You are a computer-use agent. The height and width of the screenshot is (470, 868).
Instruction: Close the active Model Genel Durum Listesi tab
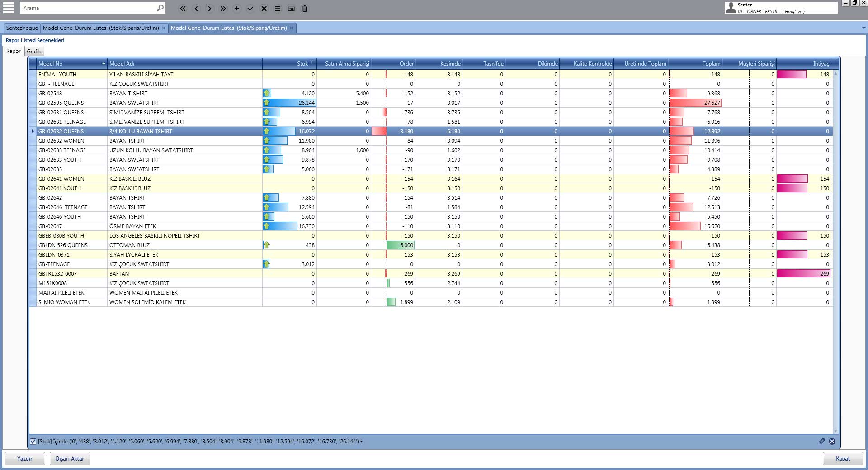292,28
